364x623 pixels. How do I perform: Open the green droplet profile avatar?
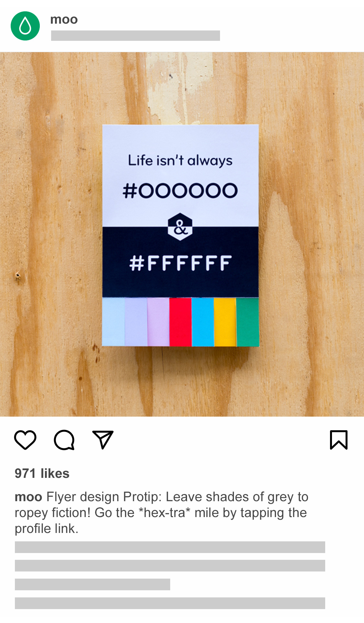pyautogui.click(x=25, y=26)
